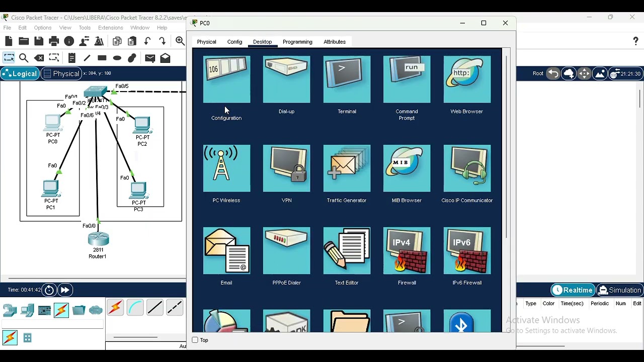Open the MIB Browser app
The image size is (644, 362).
click(x=407, y=168)
